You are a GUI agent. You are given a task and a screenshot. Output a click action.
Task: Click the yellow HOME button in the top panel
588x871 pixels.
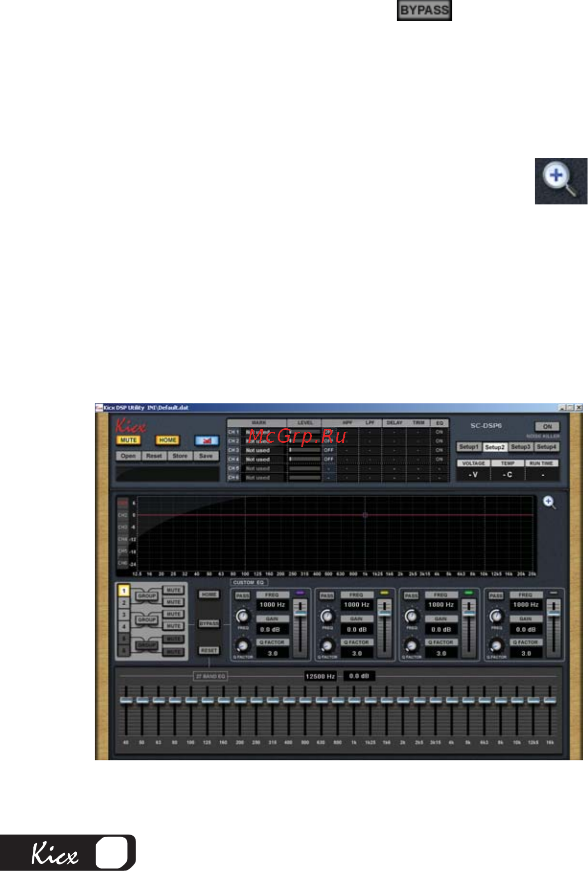168,440
